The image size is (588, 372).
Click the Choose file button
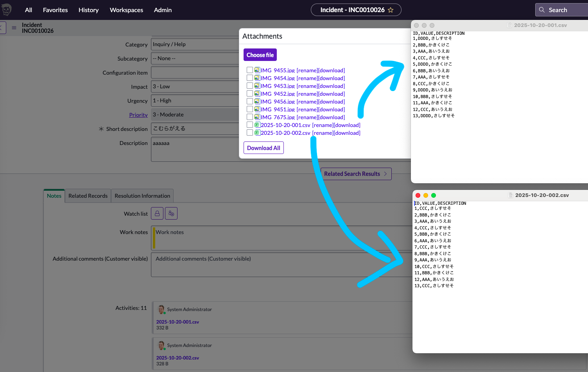[x=260, y=55]
